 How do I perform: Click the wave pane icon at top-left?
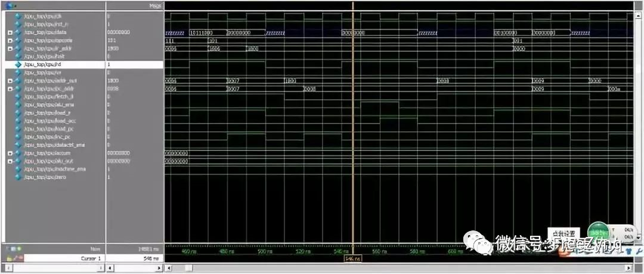(8, 5)
